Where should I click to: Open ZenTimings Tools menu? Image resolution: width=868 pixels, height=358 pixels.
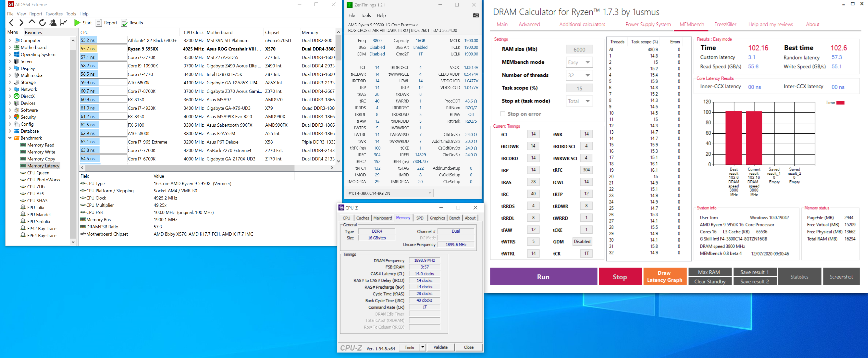(x=366, y=15)
